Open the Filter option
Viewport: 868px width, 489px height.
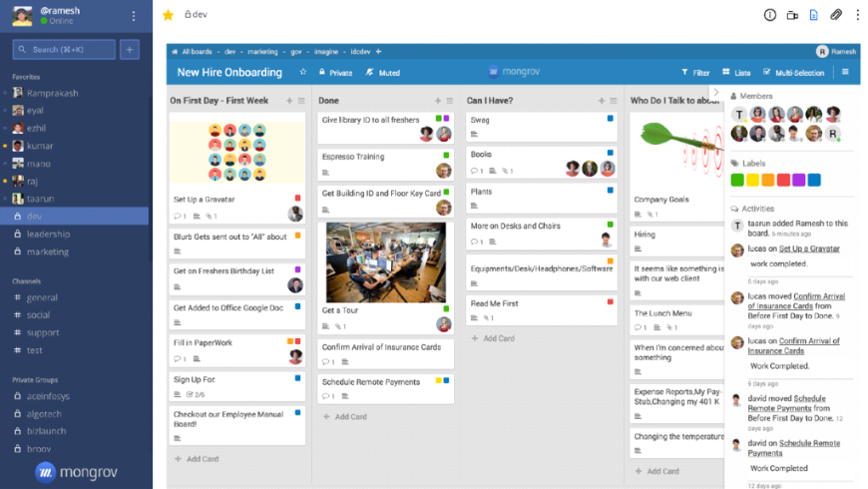[695, 73]
